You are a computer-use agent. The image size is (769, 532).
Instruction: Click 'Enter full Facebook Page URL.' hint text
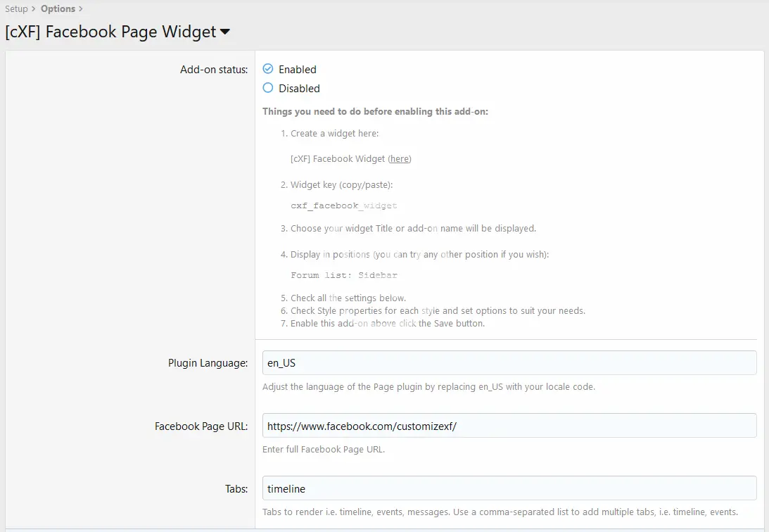pos(324,450)
